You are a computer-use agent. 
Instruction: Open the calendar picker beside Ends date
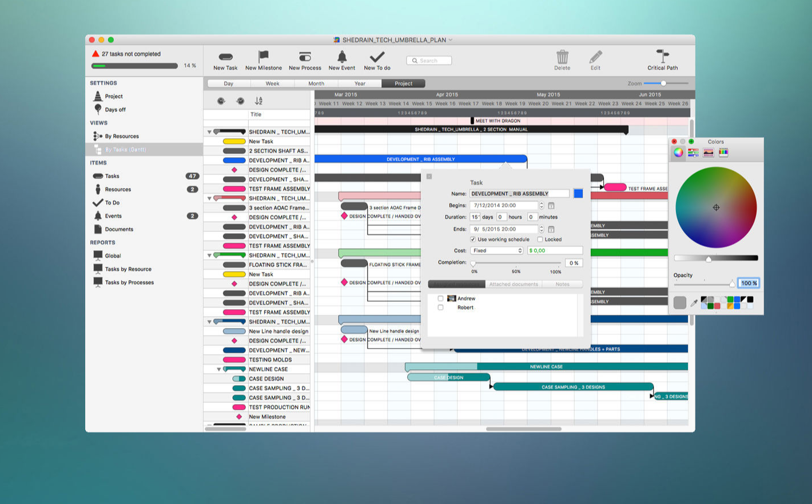[x=551, y=229]
